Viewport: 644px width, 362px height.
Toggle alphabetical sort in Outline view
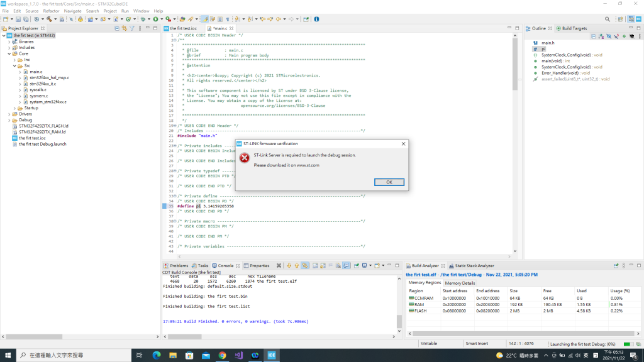click(601, 36)
